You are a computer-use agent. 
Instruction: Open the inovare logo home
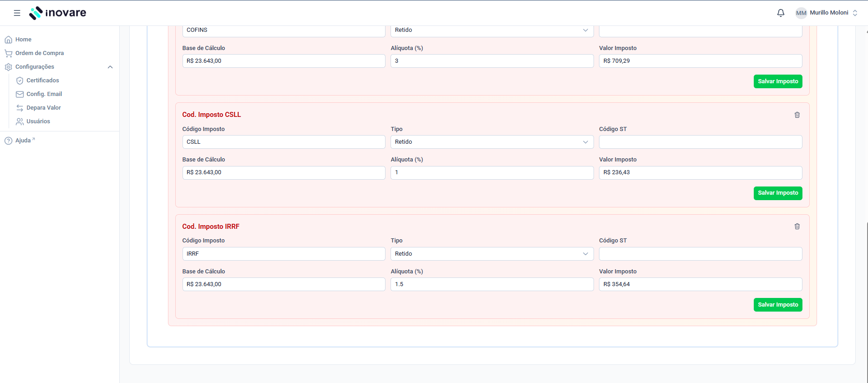58,13
